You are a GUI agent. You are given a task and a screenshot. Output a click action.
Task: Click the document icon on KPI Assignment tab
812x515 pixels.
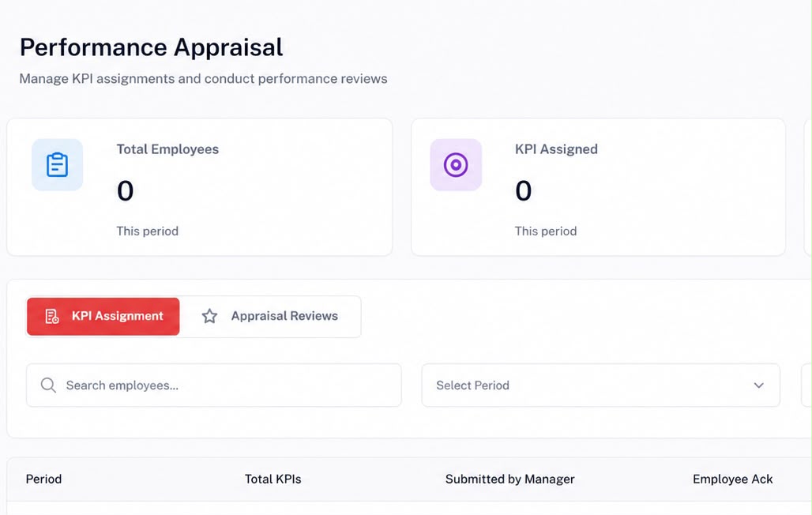coord(52,316)
